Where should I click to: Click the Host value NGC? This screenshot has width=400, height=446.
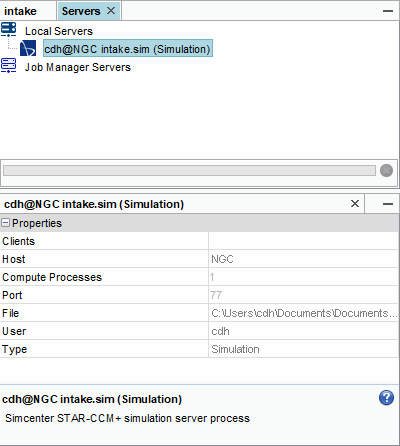pyautogui.click(x=222, y=259)
